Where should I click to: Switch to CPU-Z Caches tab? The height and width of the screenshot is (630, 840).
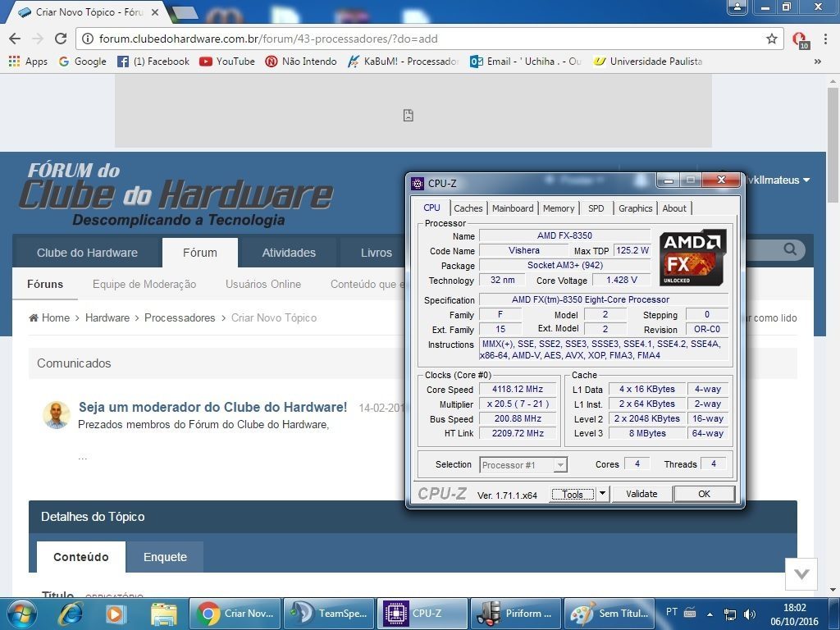(468, 208)
